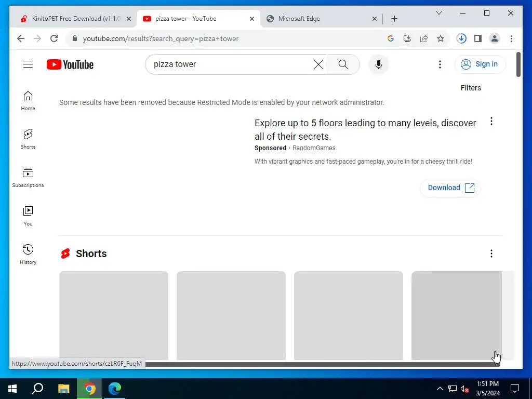This screenshot has height=399, width=532.
Task: Open the Shorts section options menu
Action: pos(491,254)
